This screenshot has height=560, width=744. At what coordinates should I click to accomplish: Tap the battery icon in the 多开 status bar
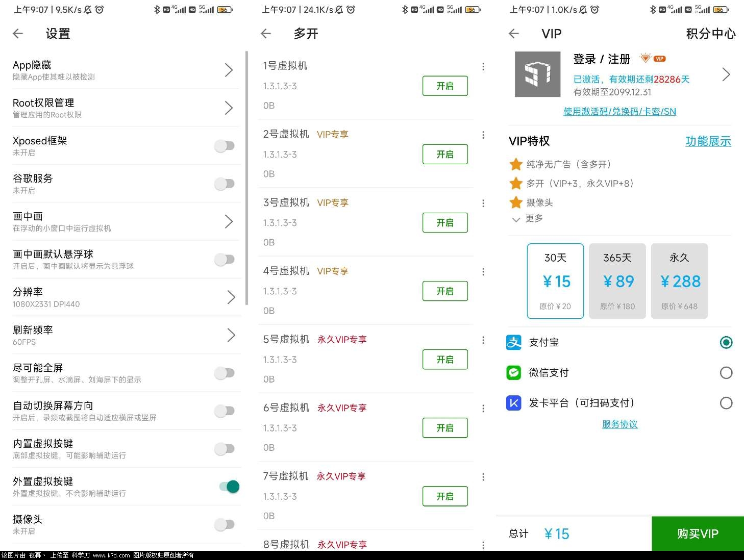coord(473,9)
